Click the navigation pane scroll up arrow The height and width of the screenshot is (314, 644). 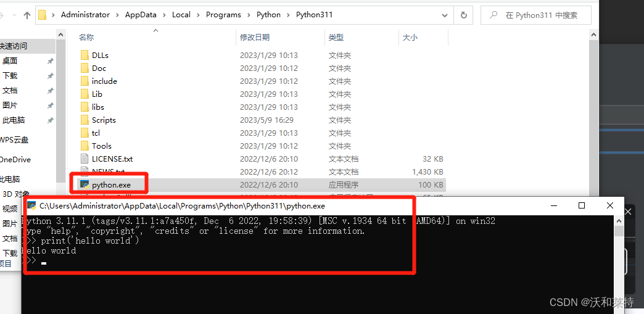pos(60,35)
